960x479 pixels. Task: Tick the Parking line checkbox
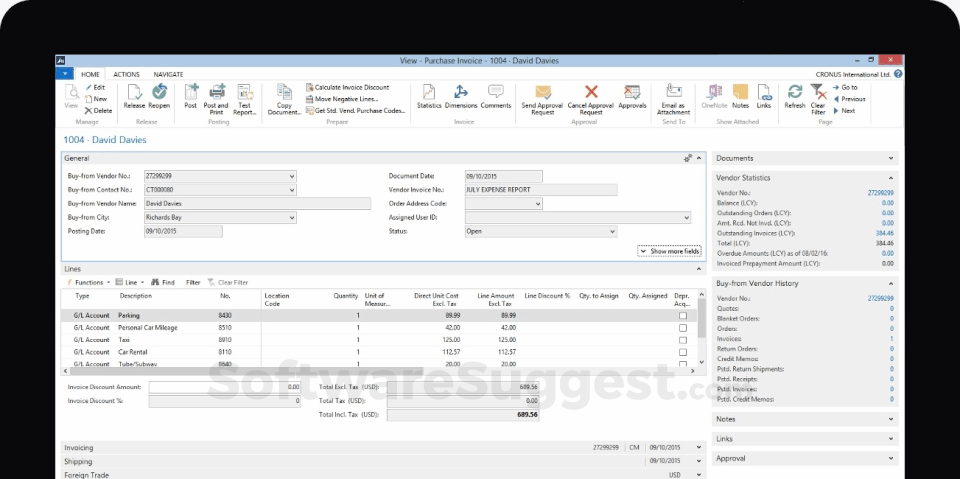pyautogui.click(x=683, y=315)
